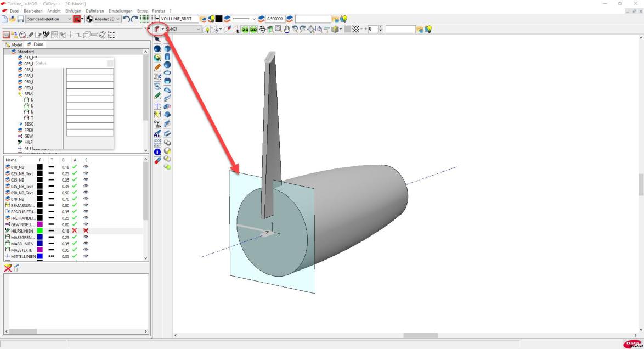This screenshot has width=644, height=349.
Task: Open the S-KE1 work plane dropdown
Action: click(198, 29)
